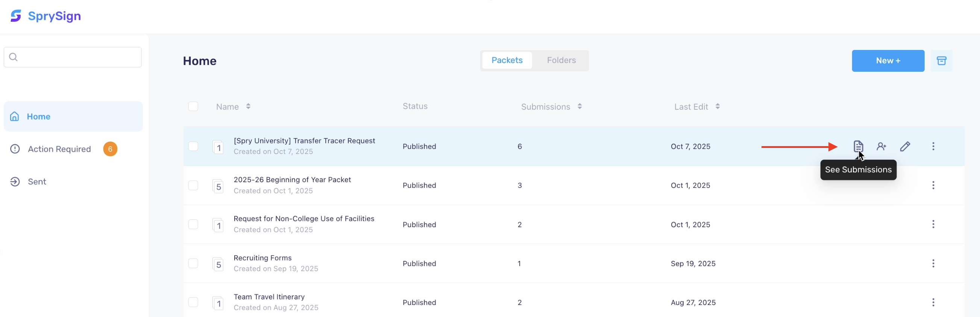The image size is (980, 317).
Task: Open the three-dot menu for Request for Non-College Use of Facilities
Action: tap(933, 224)
